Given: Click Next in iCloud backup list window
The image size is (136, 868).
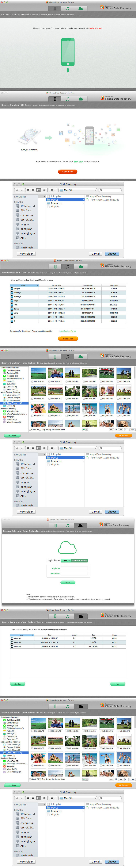Looking at the screenshot, I should [x=118, y=684].
